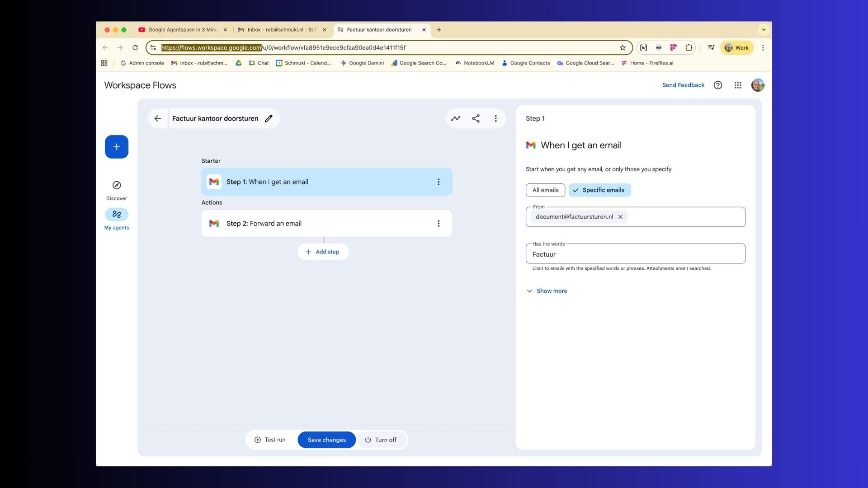Click the help question mark icon

point(718,85)
